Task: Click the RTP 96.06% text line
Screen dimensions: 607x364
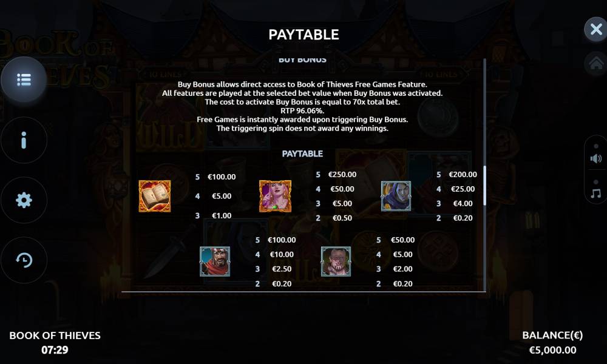Action: point(302,110)
